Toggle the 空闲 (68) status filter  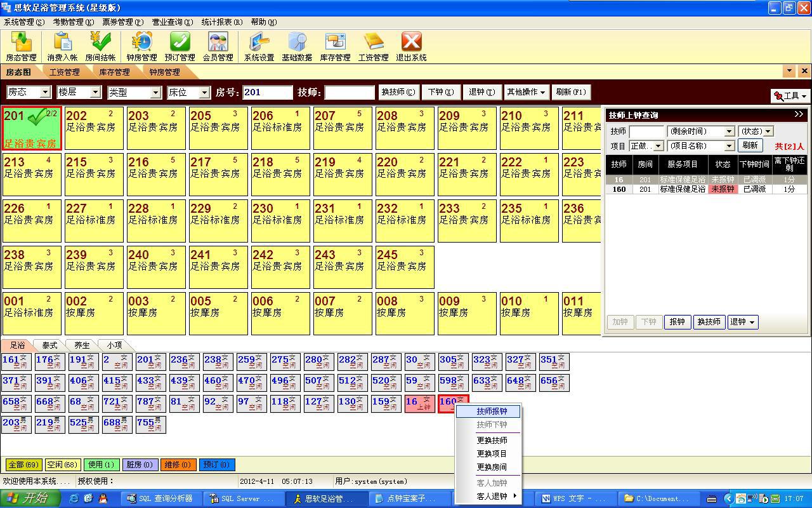click(x=62, y=465)
